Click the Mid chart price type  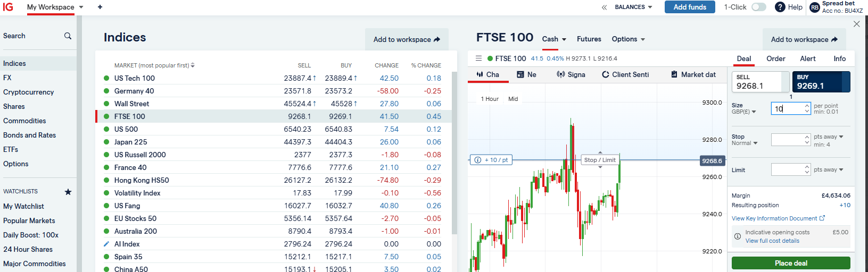(513, 99)
